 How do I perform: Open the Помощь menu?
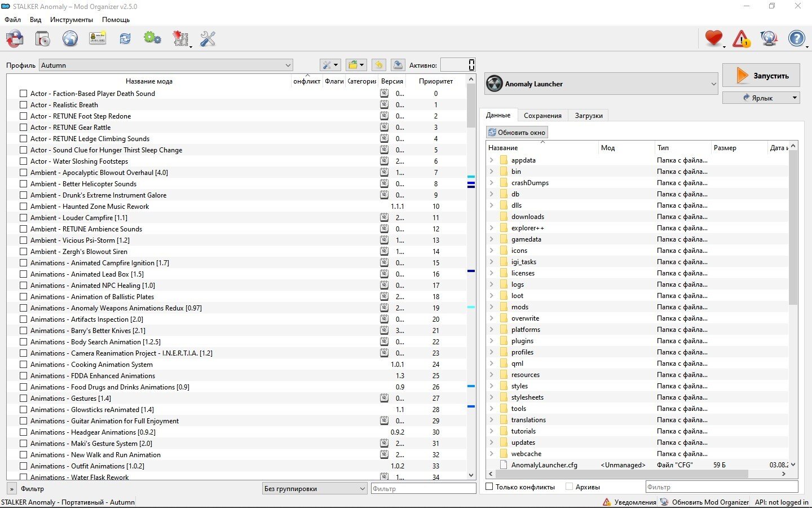[116, 19]
